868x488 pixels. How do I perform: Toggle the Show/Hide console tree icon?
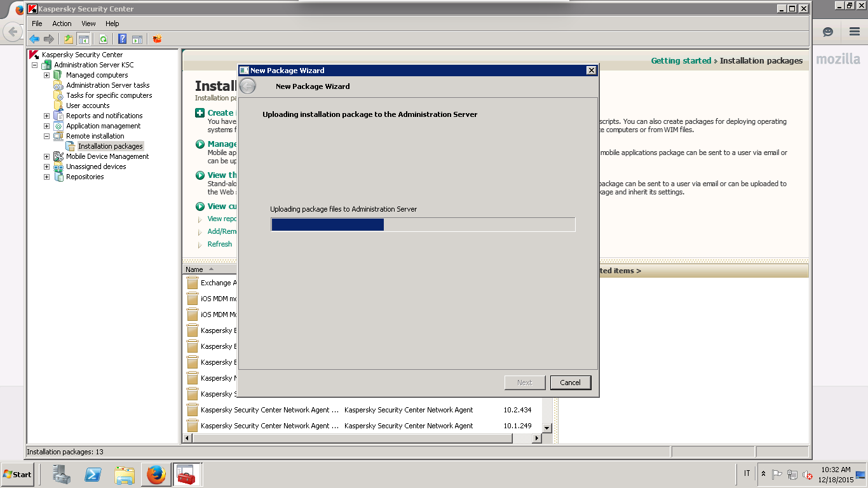(x=83, y=39)
